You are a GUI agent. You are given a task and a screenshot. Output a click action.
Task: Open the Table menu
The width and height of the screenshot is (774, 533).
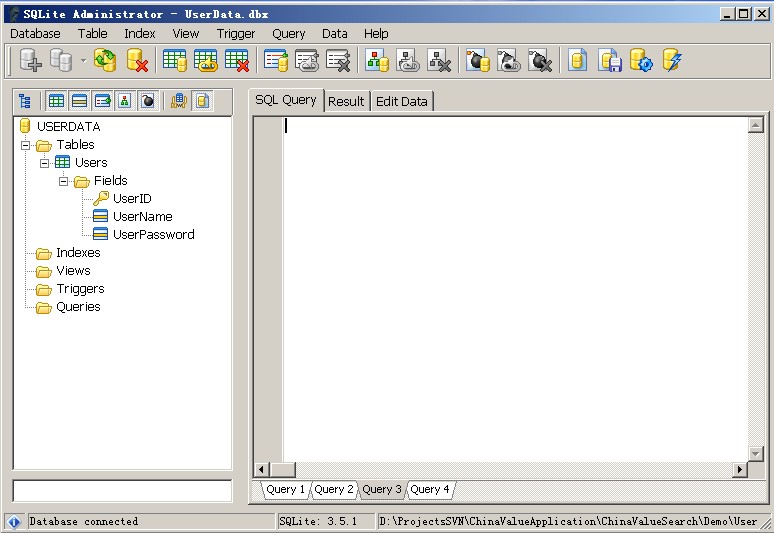click(92, 34)
